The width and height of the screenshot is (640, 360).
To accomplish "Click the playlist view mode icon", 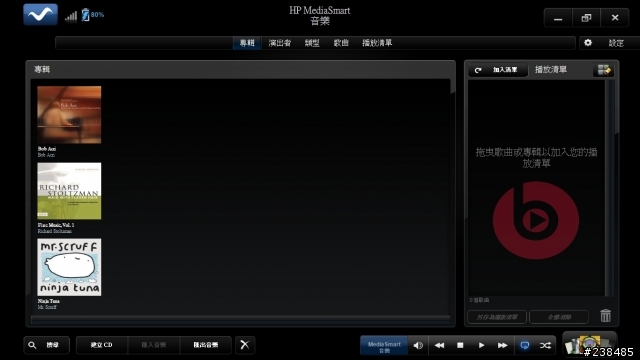I will (604, 70).
